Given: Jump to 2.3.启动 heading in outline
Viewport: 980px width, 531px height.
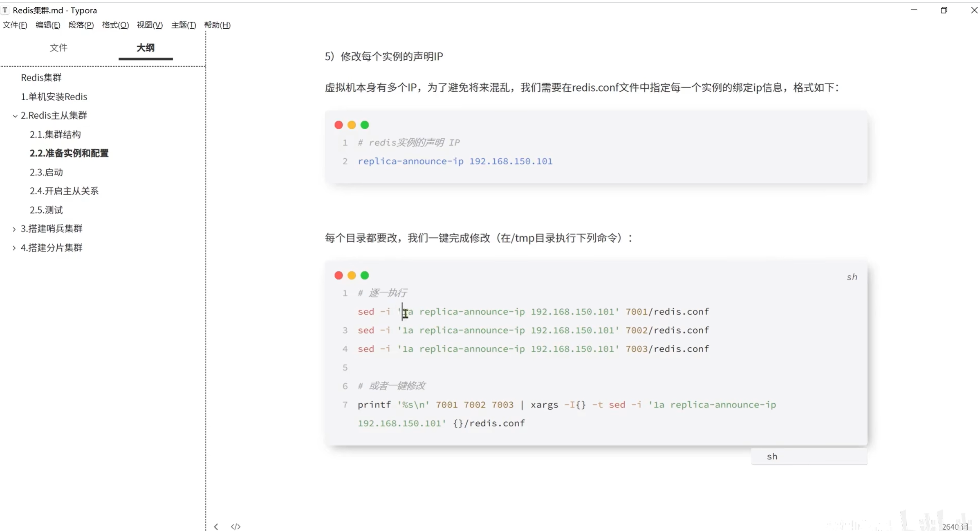Looking at the screenshot, I should click(46, 172).
